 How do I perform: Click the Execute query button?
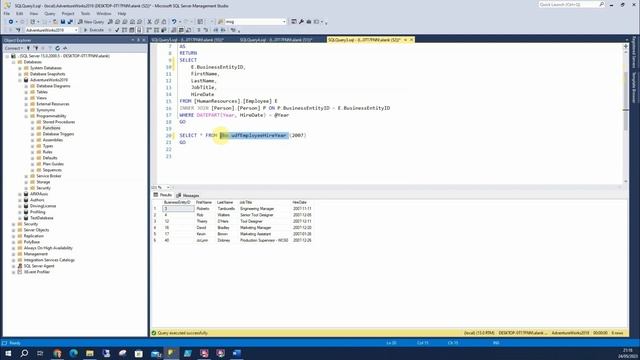point(94,30)
